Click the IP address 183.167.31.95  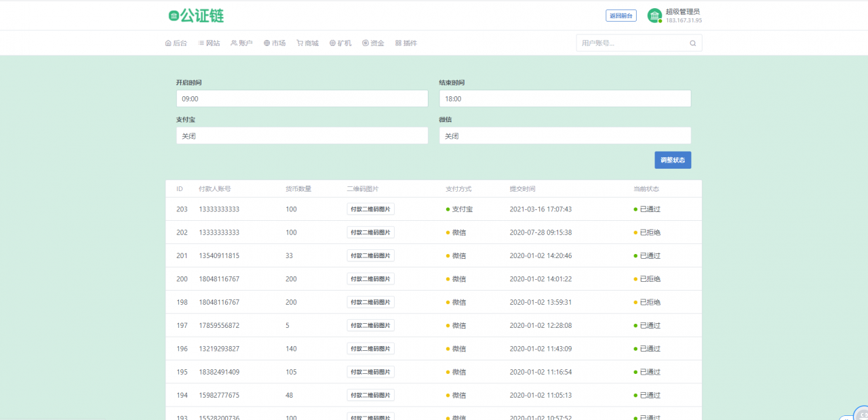click(684, 20)
